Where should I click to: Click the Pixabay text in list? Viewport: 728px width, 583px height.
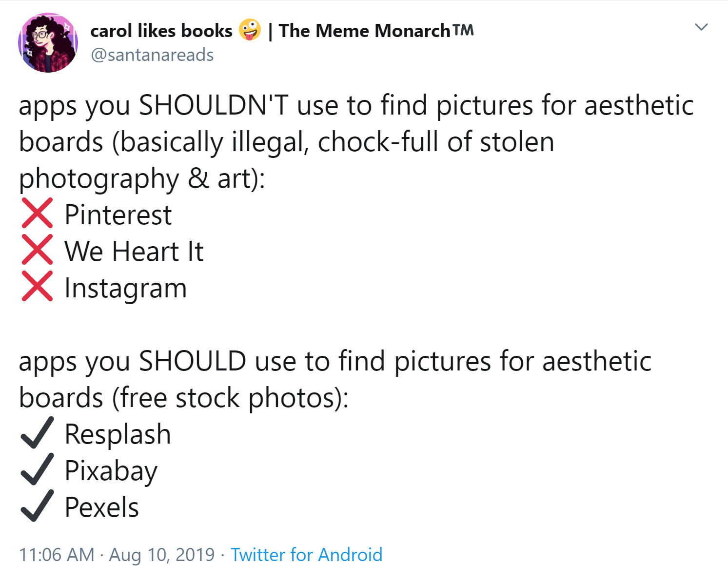(x=111, y=471)
